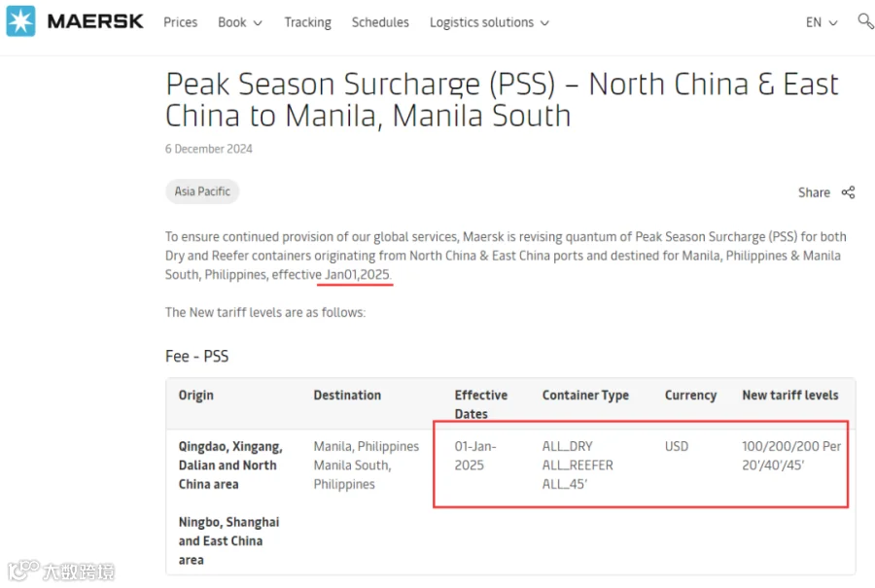
Task: Click the Origin column header
Action: pos(195,395)
